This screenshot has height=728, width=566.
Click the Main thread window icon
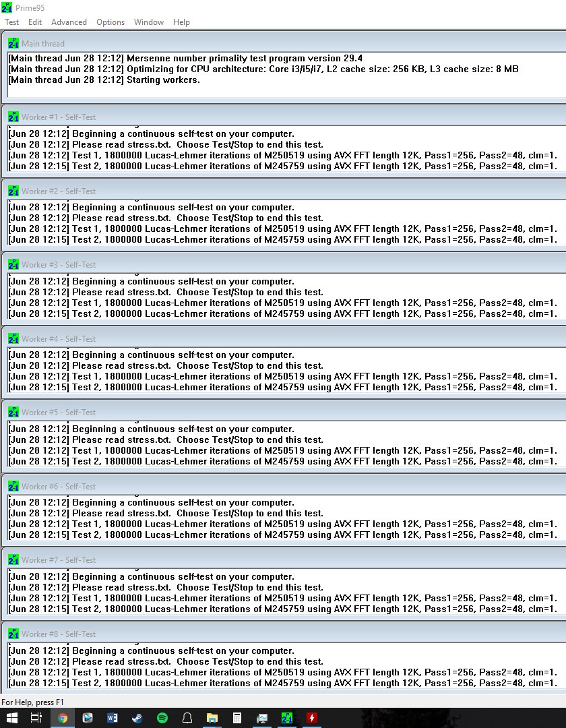point(13,43)
